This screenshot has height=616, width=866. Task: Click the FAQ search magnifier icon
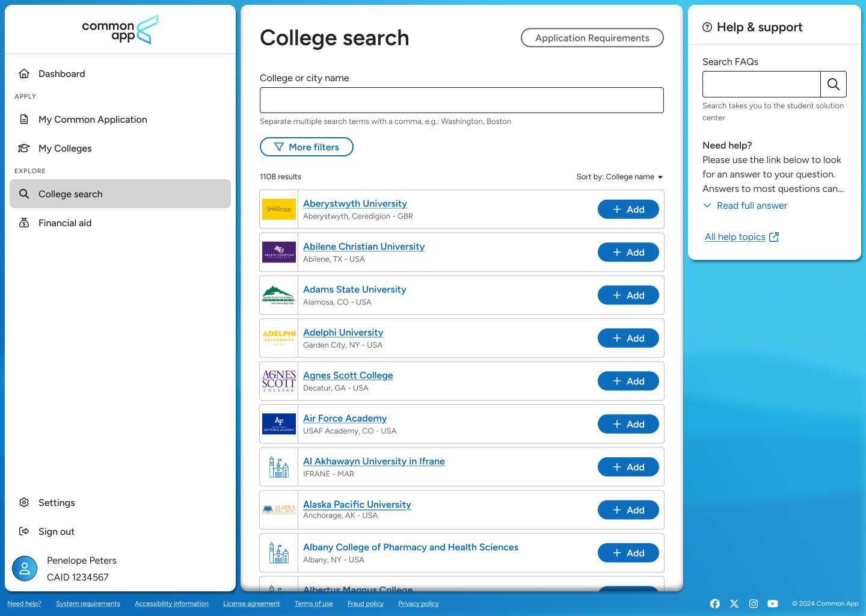click(834, 84)
